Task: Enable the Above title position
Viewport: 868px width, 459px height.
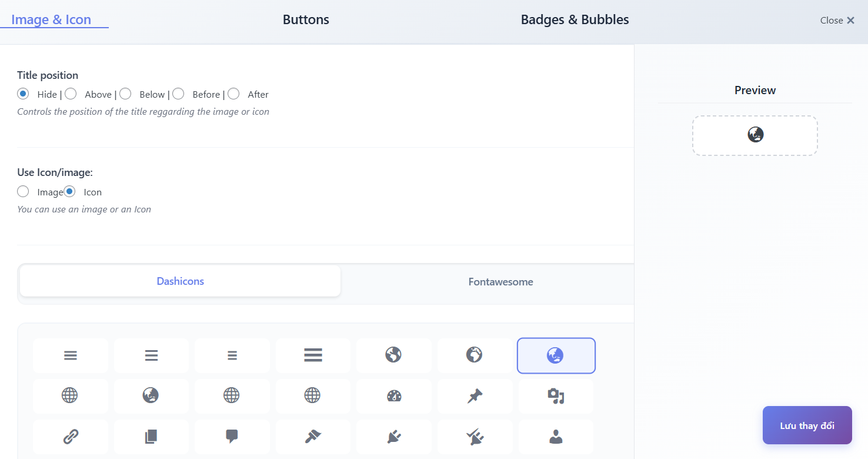Action: pyautogui.click(x=71, y=94)
